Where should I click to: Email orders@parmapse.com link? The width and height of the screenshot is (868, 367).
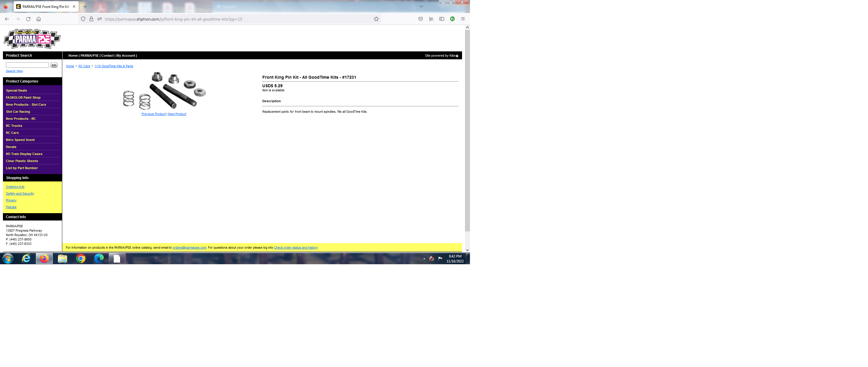189,248
